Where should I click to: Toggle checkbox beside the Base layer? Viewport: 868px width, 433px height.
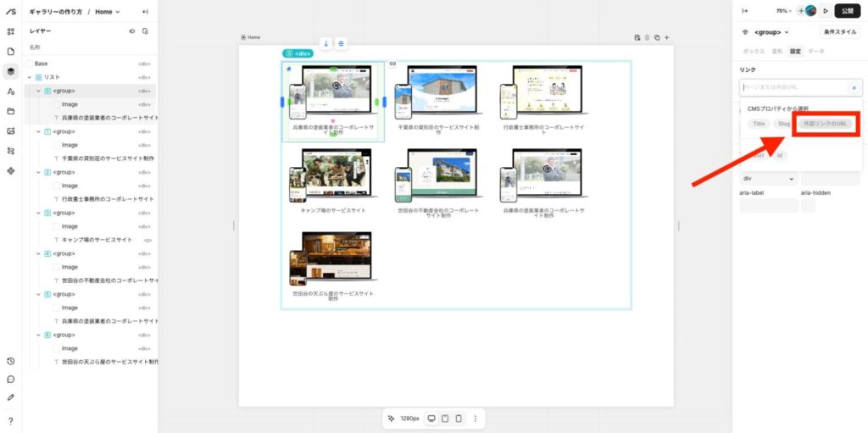[30, 64]
